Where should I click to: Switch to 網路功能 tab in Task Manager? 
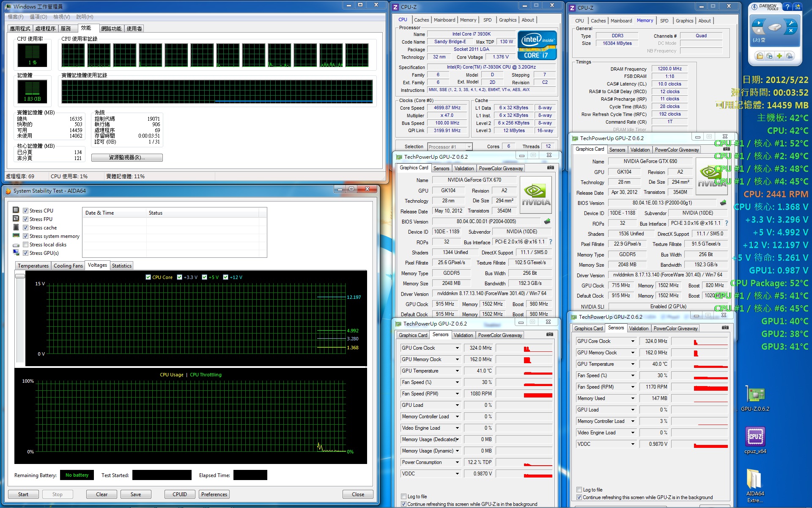click(111, 28)
